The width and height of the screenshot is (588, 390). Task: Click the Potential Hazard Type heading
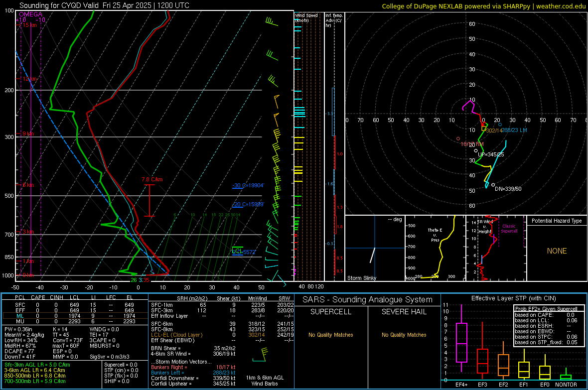557,221
